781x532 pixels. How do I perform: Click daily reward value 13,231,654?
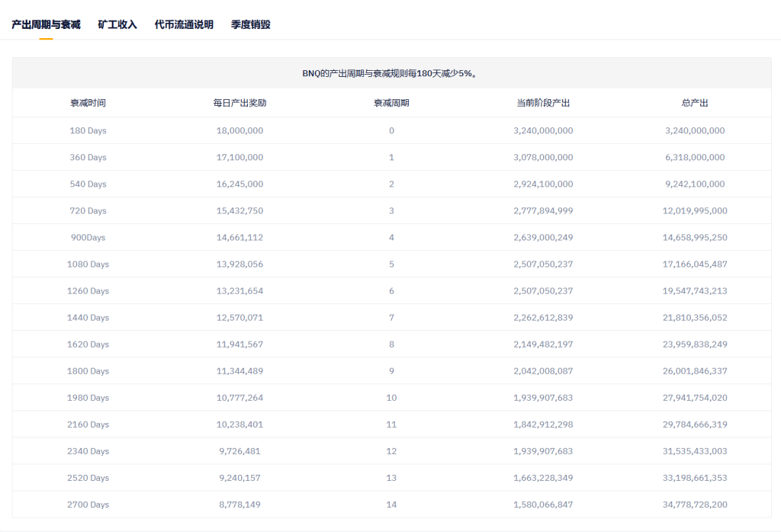coord(239,290)
